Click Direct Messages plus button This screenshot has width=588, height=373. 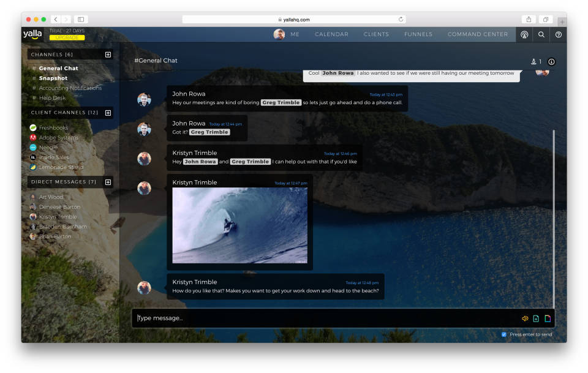[108, 182]
